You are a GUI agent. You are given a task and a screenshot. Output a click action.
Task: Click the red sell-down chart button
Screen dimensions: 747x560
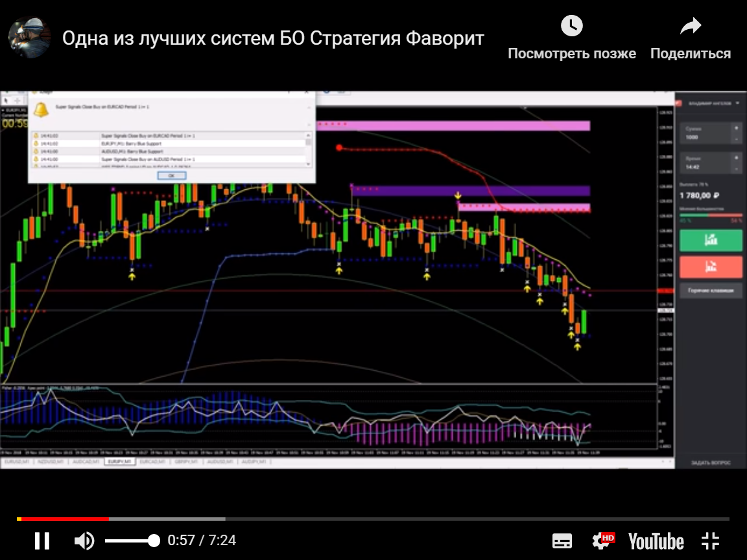(x=710, y=266)
